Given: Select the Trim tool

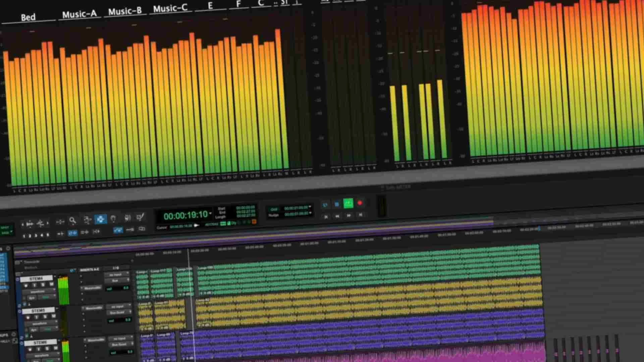Looking at the screenshot, I should [x=87, y=220].
